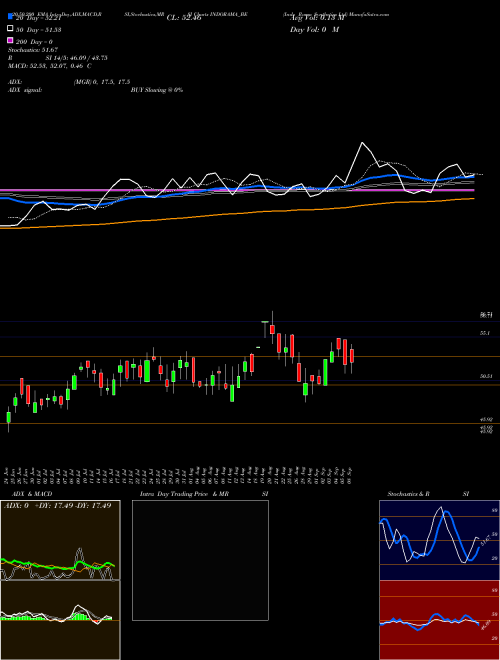Open the blue Stochastics chart panel

pyautogui.click(x=439, y=540)
